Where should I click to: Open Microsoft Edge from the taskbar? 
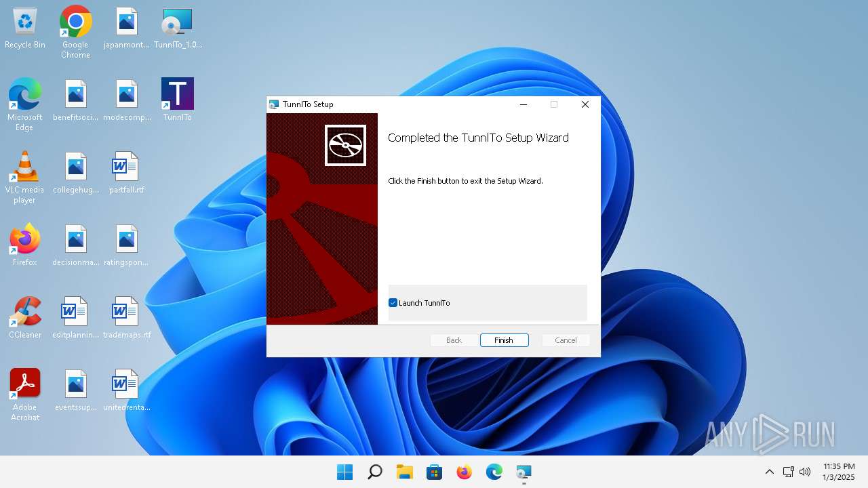click(494, 472)
